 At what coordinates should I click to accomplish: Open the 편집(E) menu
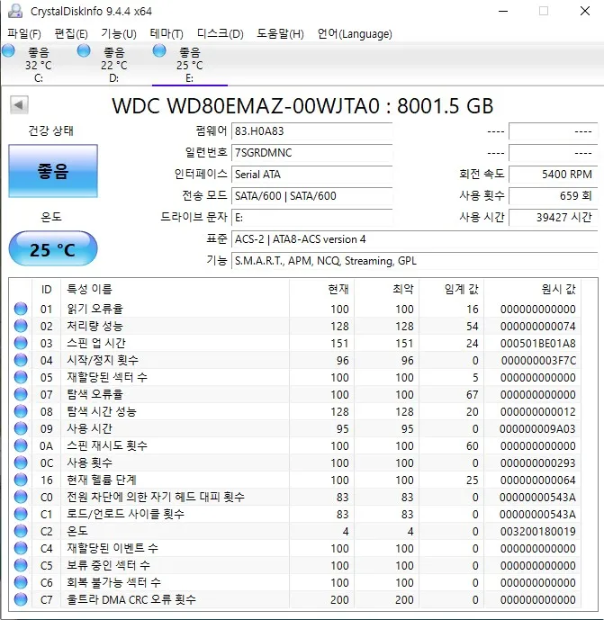coord(71,34)
